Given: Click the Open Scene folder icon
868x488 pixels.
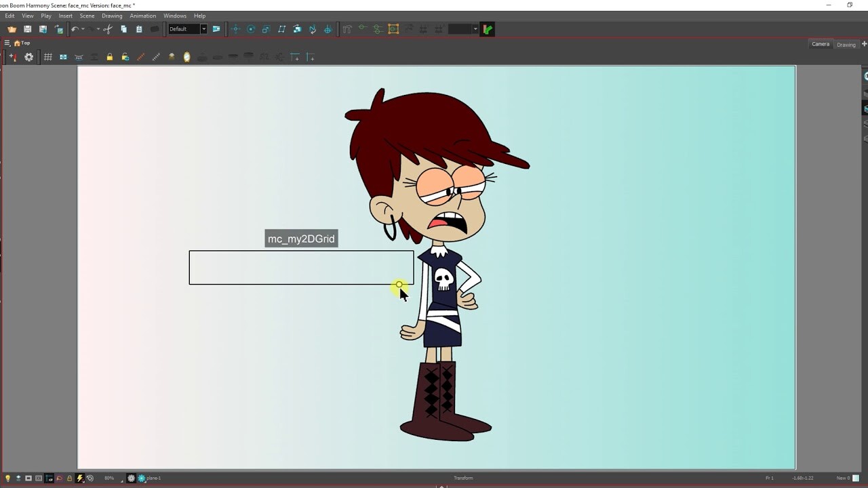Looking at the screenshot, I should (12, 29).
